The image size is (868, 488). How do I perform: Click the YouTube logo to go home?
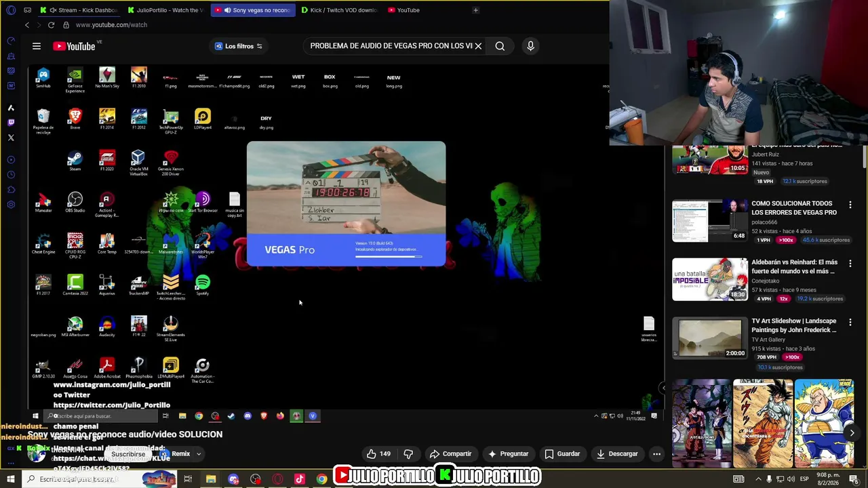click(x=75, y=46)
